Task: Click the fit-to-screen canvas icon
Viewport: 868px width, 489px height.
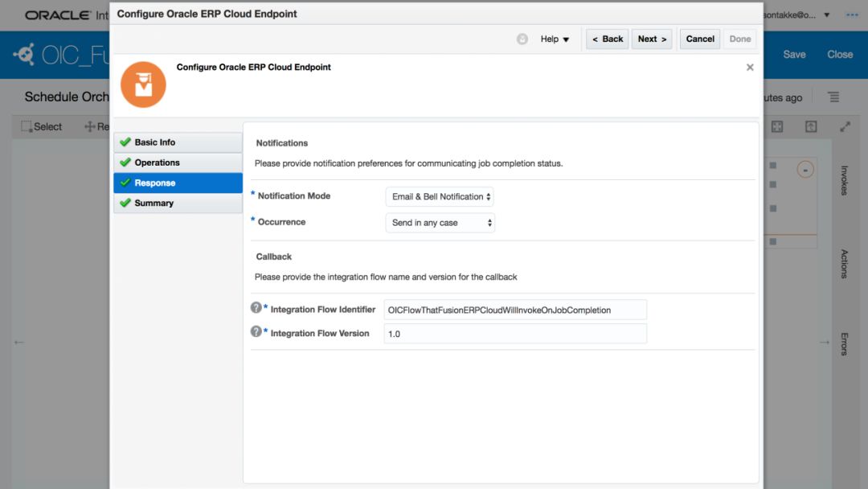Action: (x=777, y=127)
